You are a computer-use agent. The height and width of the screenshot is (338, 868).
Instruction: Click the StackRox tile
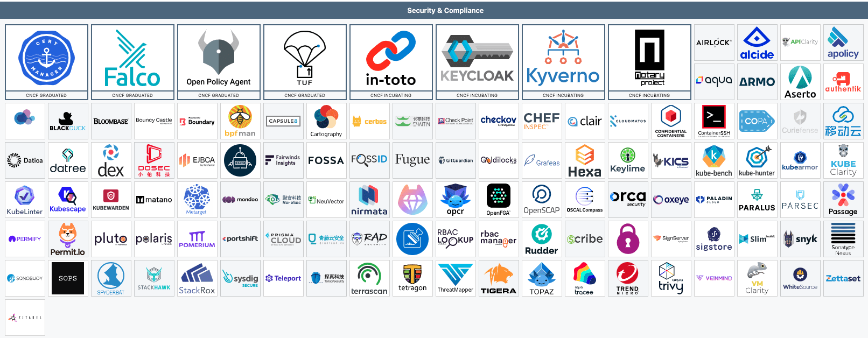(x=197, y=278)
